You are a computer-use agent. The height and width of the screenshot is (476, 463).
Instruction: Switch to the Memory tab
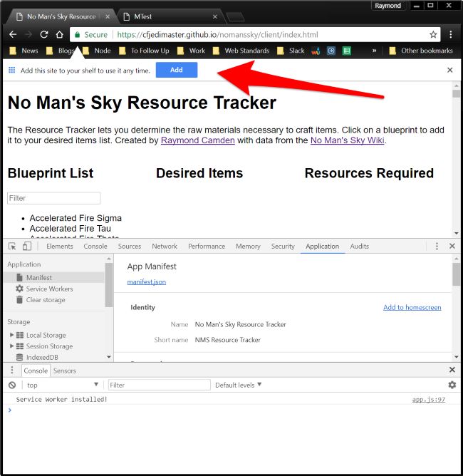248,247
